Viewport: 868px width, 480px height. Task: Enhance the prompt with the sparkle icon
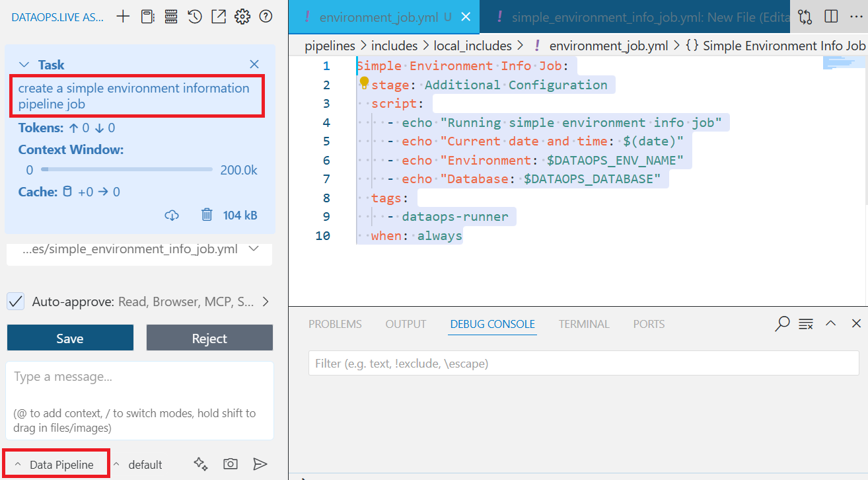[201, 464]
